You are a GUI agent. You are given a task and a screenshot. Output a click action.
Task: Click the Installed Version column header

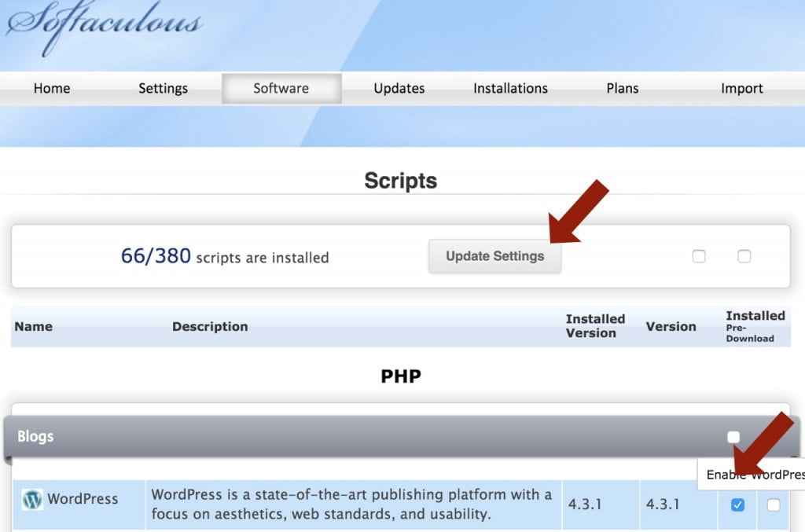tap(596, 326)
